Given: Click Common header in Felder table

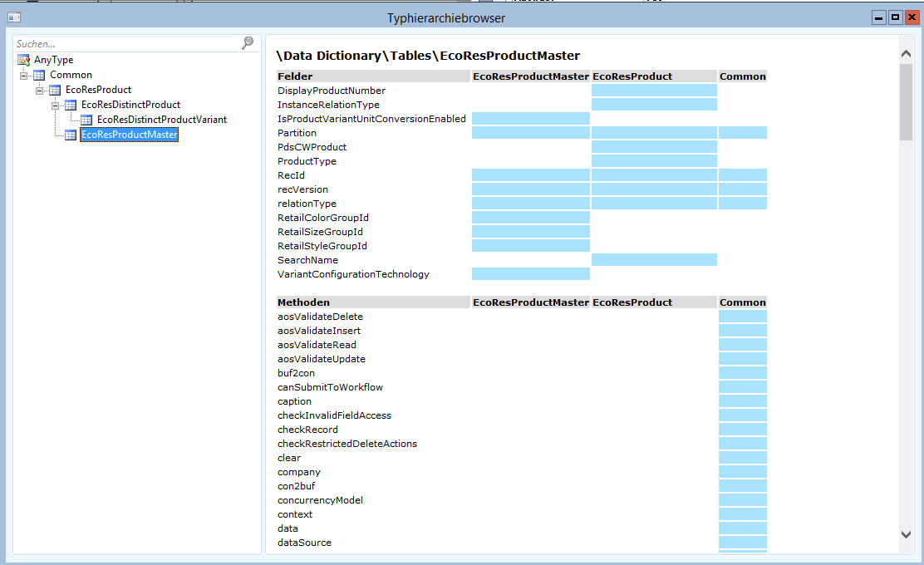Looking at the screenshot, I should click(x=743, y=76).
